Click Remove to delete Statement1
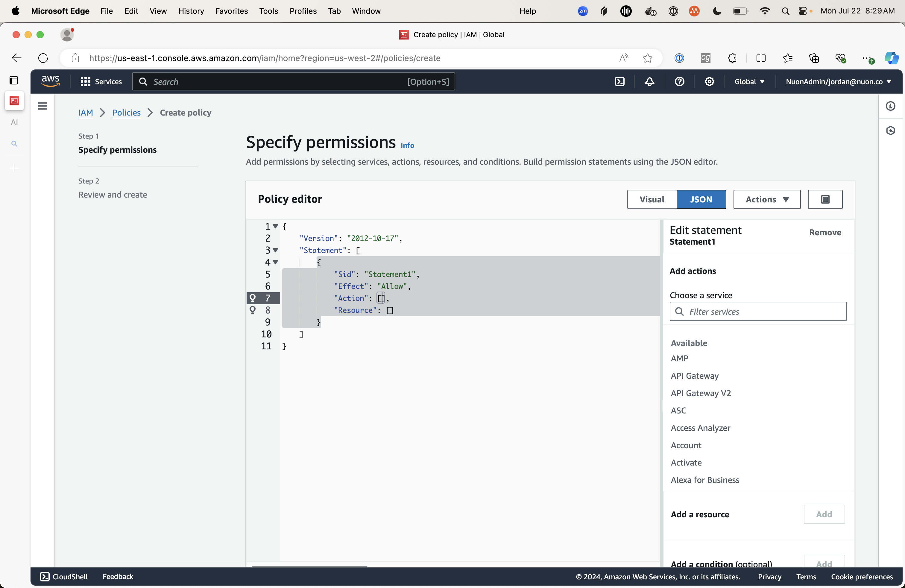 [825, 232]
